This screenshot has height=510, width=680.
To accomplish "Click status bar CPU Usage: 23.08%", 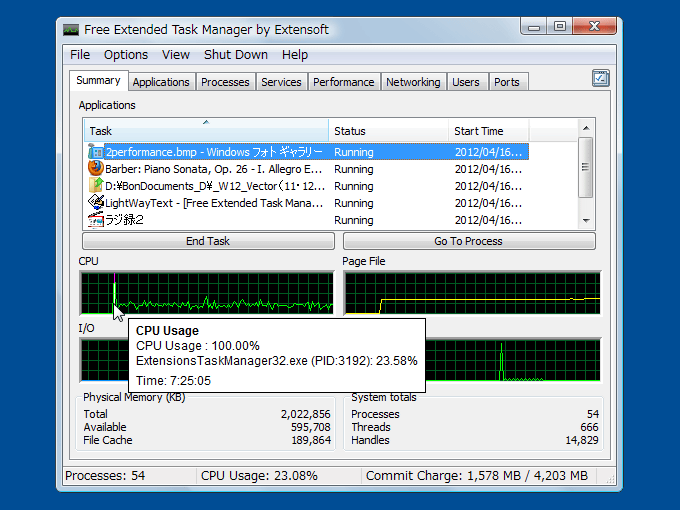I will point(259,476).
